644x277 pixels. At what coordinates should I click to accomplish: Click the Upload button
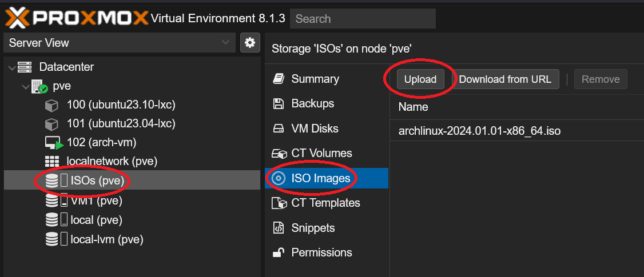(x=420, y=79)
